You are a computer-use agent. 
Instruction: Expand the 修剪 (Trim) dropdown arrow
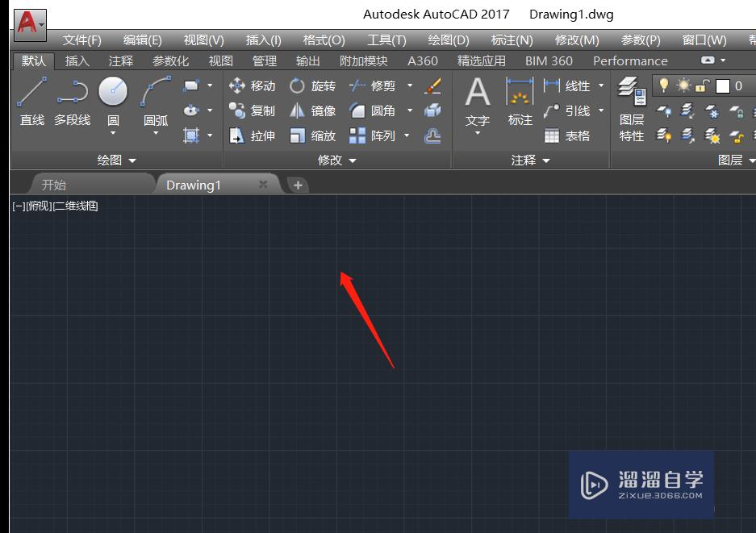pyautogui.click(x=410, y=86)
